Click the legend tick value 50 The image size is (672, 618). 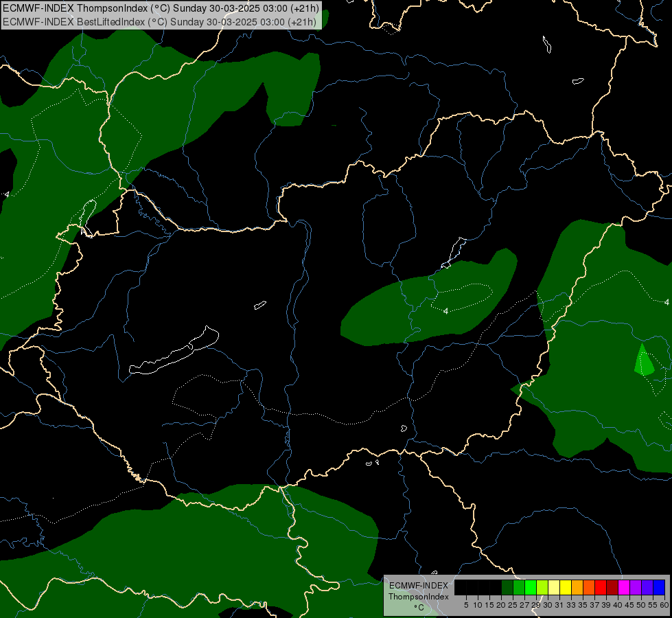pos(641,605)
